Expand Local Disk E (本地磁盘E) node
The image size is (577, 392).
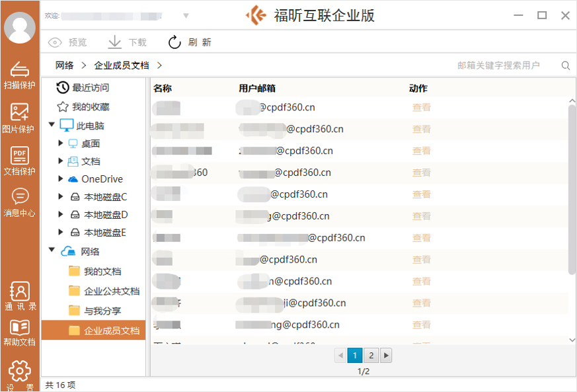pyautogui.click(x=61, y=231)
